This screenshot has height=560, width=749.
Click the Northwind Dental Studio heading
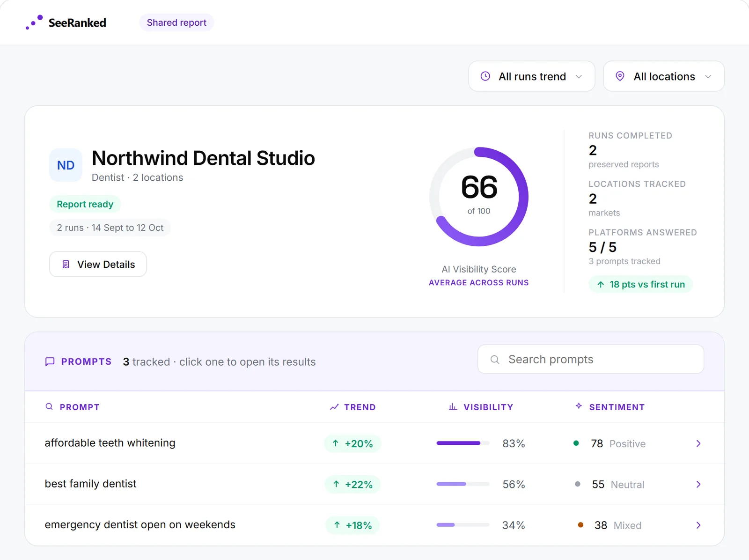[203, 158]
